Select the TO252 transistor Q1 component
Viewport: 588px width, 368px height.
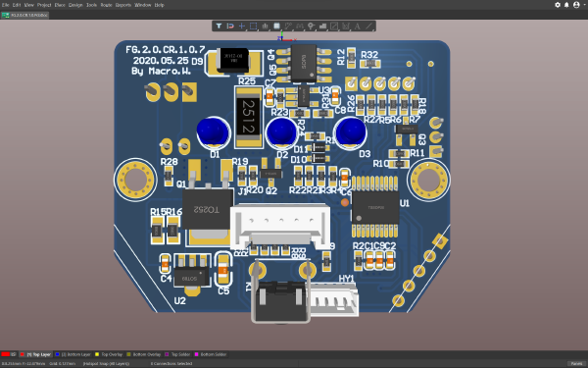208,208
